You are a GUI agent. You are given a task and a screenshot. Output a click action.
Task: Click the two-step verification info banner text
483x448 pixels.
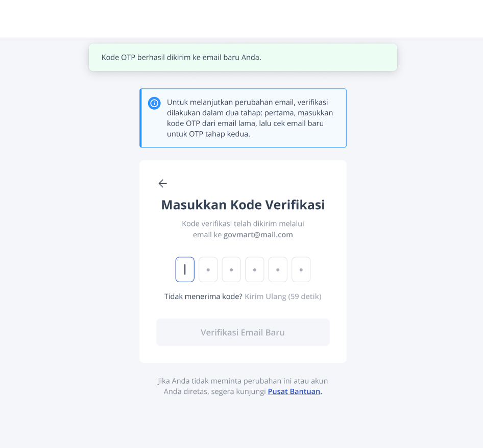click(x=250, y=118)
